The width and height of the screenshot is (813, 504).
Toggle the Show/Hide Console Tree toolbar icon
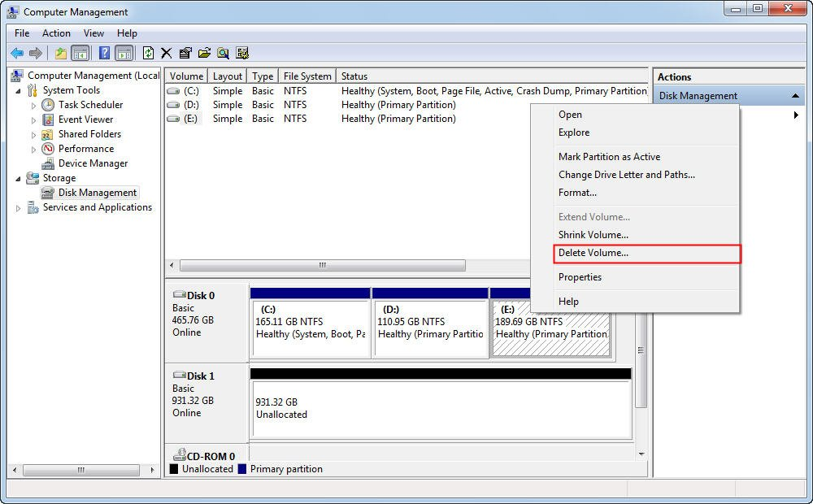pos(81,52)
